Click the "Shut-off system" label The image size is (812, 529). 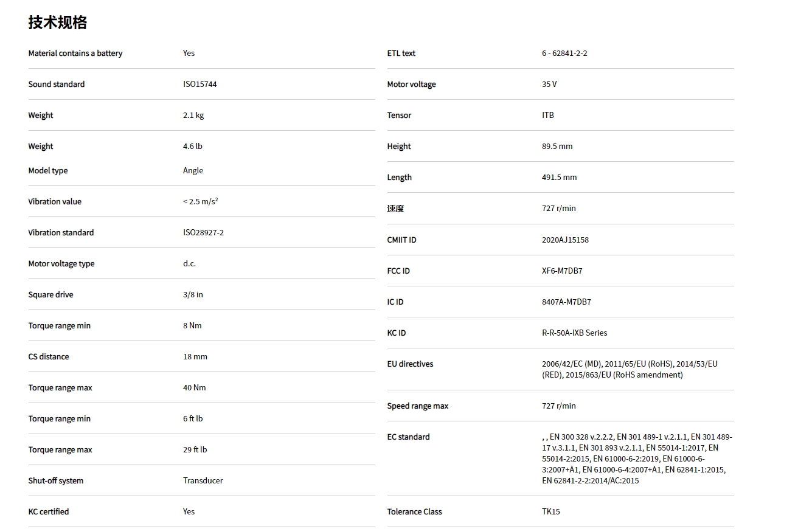click(56, 481)
